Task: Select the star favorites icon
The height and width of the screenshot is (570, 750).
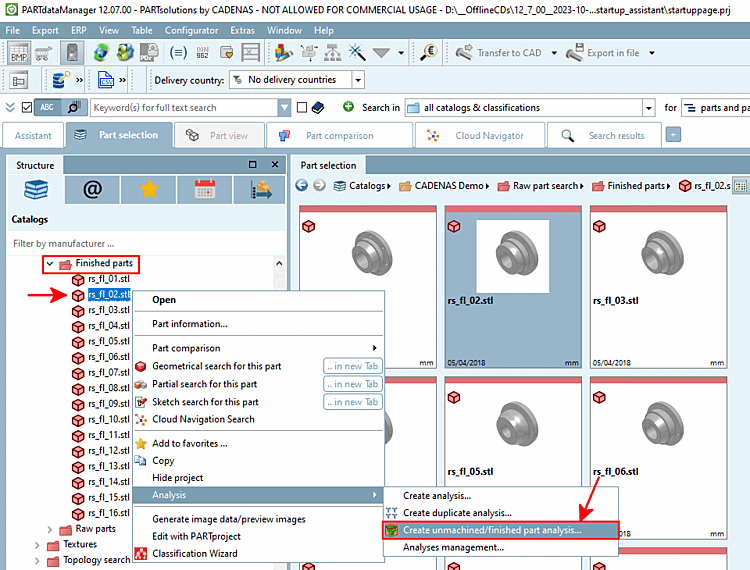Action: (x=149, y=190)
